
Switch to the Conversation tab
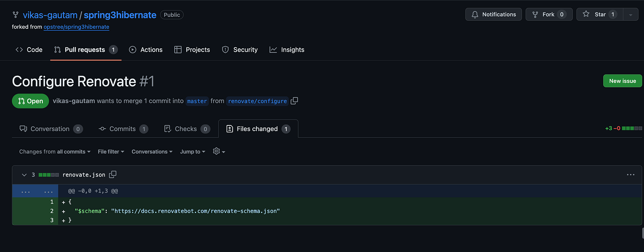[51, 129]
